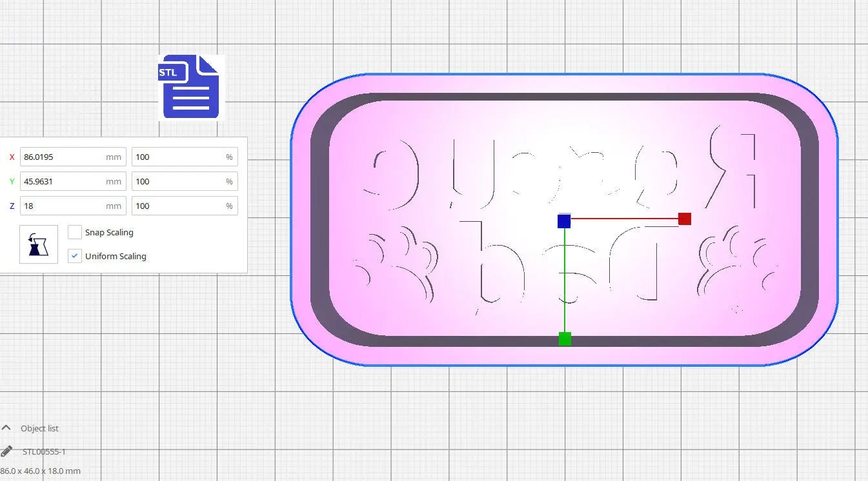This screenshot has width=868, height=481.
Task: Click the blue STL file icon
Action: [x=191, y=87]
